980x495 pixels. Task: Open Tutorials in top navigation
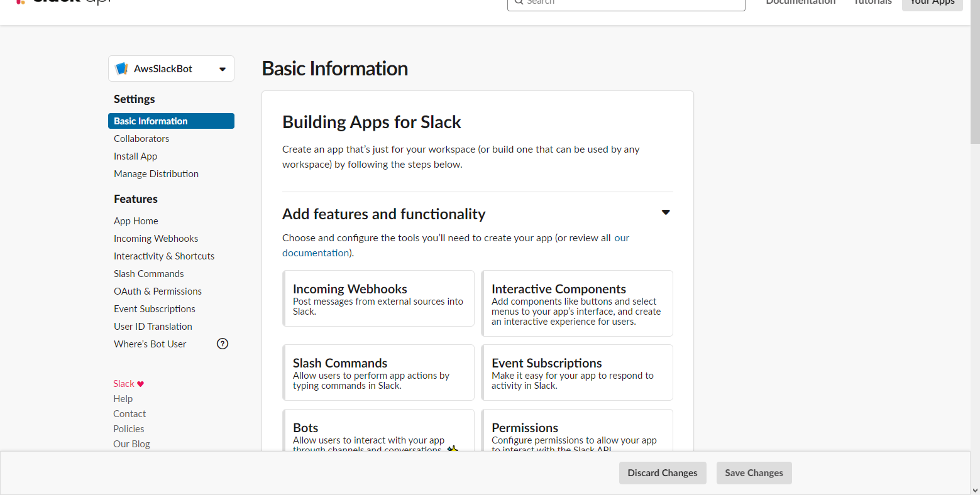click(873, 3)
